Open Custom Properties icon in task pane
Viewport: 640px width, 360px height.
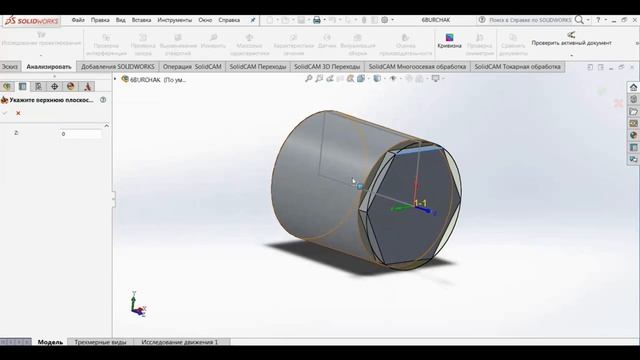coord(633,147)
